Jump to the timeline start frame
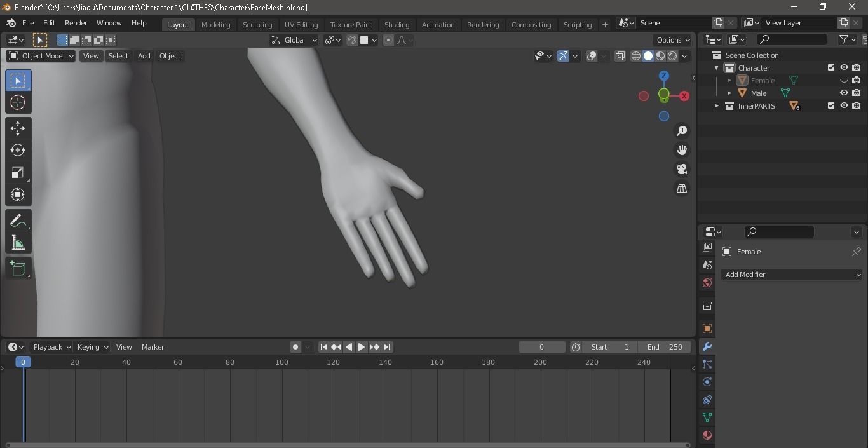Viewport: 868px width, 448px height. point(323,347)
